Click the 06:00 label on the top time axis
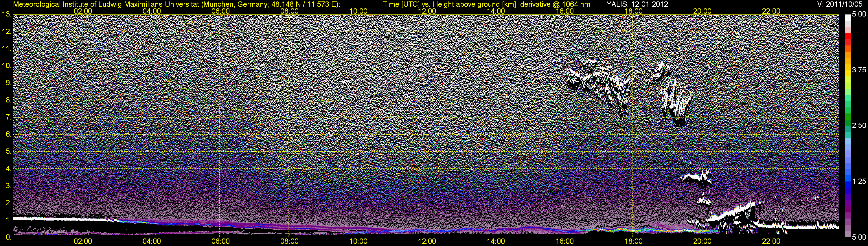868x246 pixels. pos(221,11)
